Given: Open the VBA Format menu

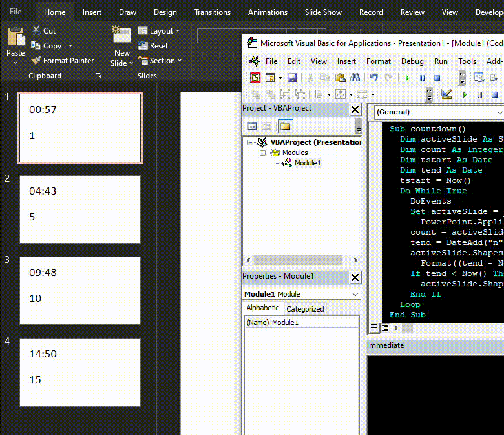Looking at the screenshot, I should 378,61.
